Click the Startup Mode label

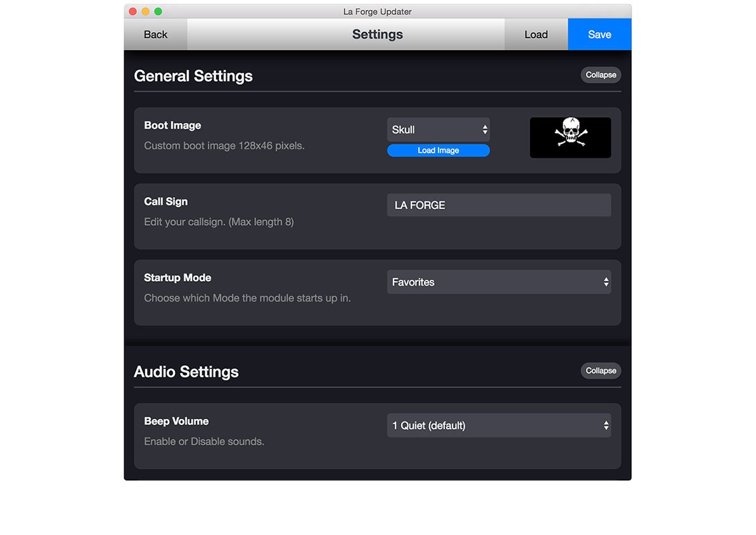click(x=177, y=277)
